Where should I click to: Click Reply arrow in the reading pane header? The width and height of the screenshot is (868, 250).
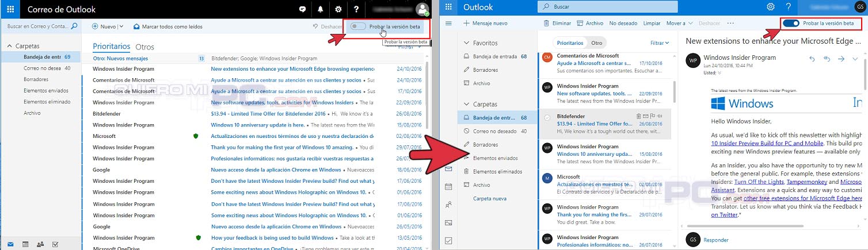tap(812, 59)
